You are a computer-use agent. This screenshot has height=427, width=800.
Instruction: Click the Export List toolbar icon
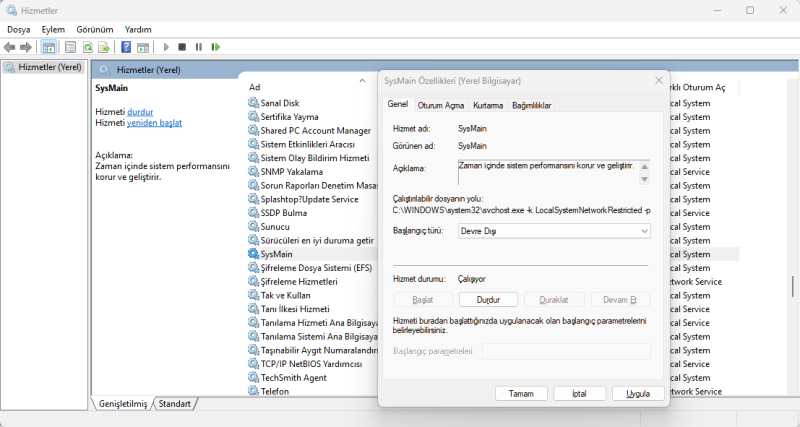tap(104, 47)
